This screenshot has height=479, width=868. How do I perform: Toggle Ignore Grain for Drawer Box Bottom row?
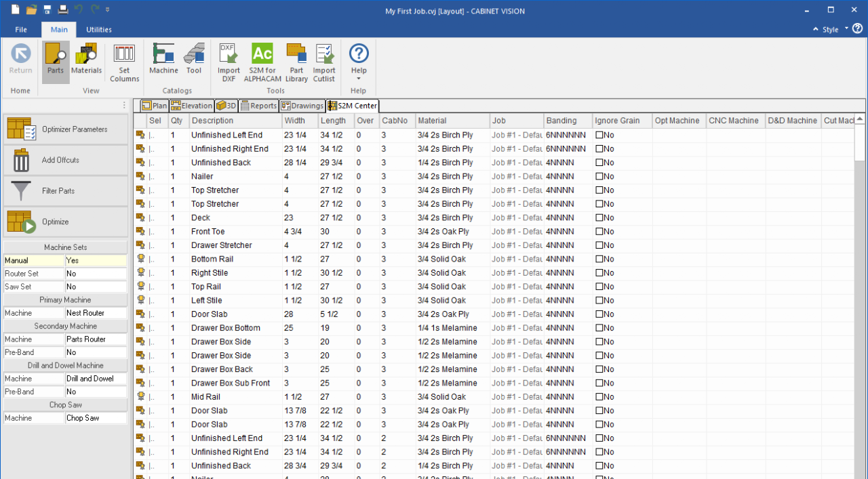click(x=599, y=328)
